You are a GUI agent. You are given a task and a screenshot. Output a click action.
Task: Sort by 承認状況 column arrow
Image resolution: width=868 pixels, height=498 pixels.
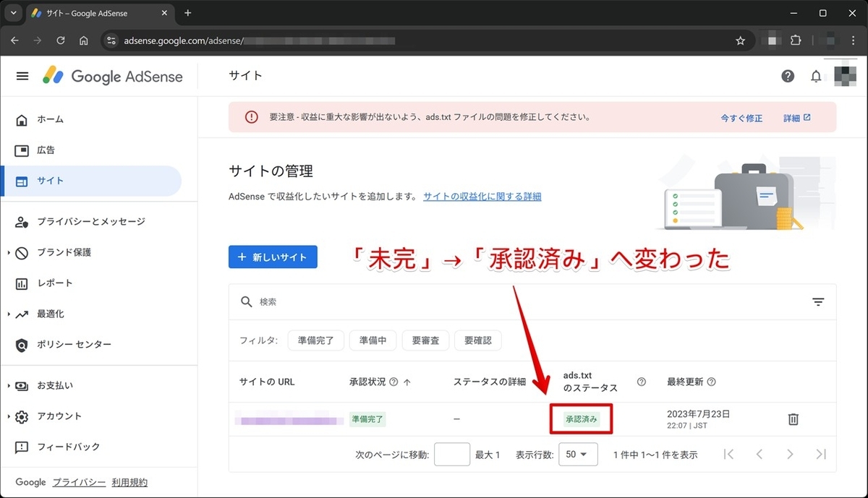coord(407,382)
